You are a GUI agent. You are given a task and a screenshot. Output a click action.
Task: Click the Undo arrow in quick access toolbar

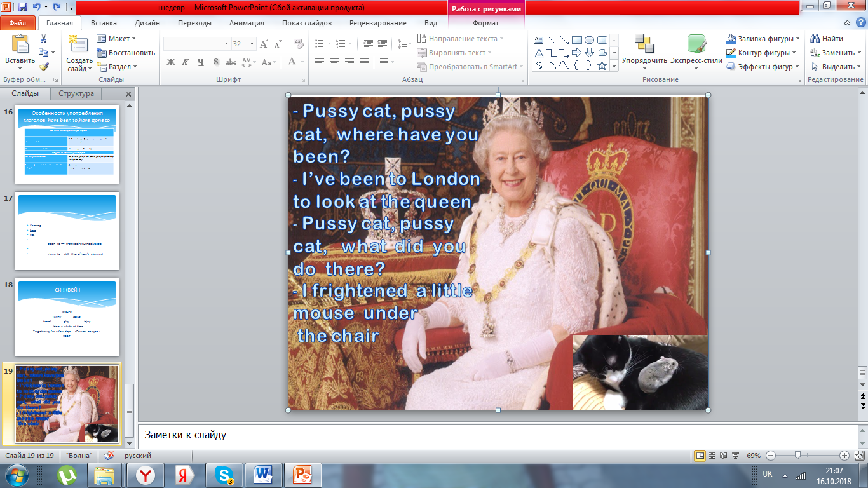tap(37, 7)
